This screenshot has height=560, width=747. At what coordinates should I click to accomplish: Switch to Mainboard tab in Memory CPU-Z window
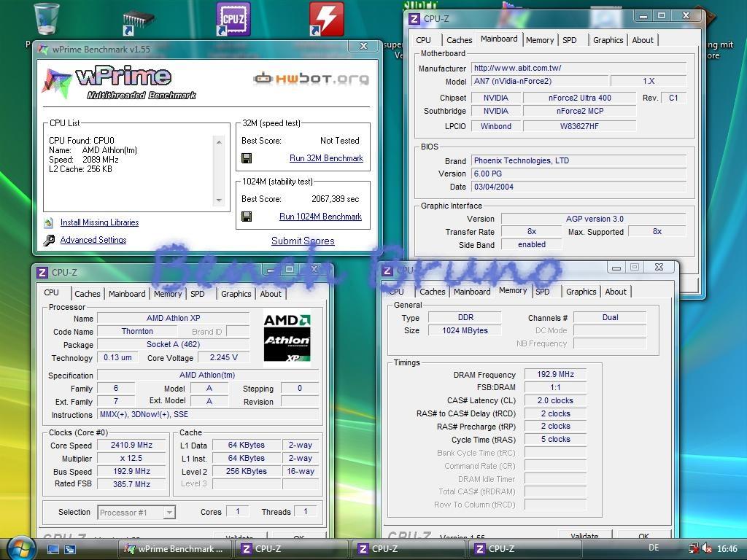pyautogui.click(x=472, y=292)
